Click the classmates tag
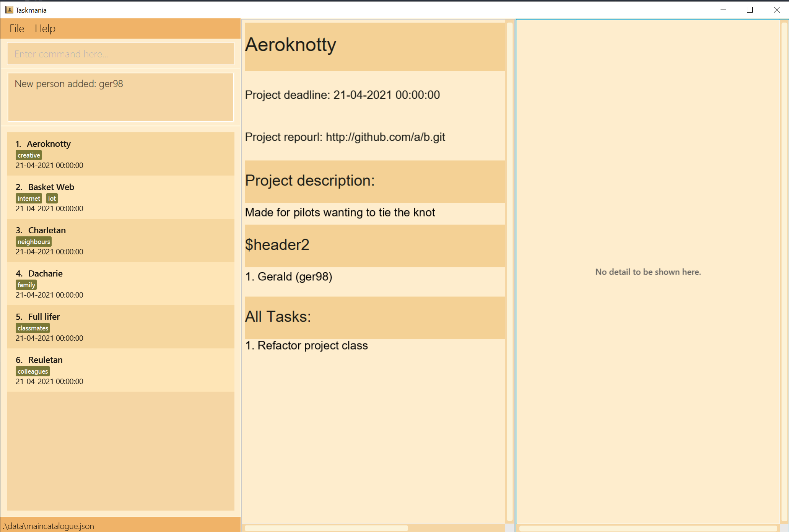 pos(33,328)
